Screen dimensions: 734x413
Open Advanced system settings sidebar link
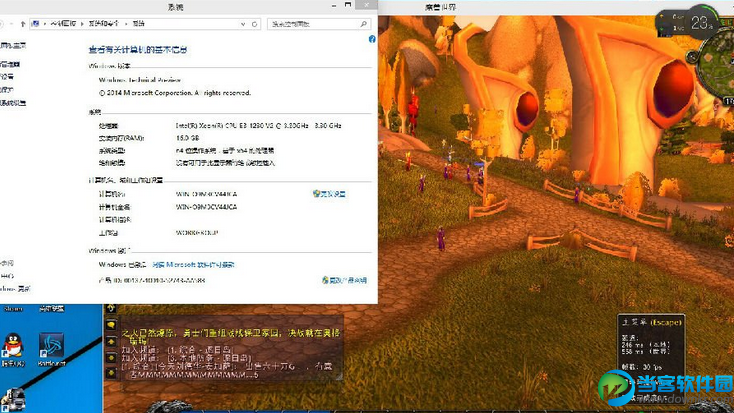(13, 103)
